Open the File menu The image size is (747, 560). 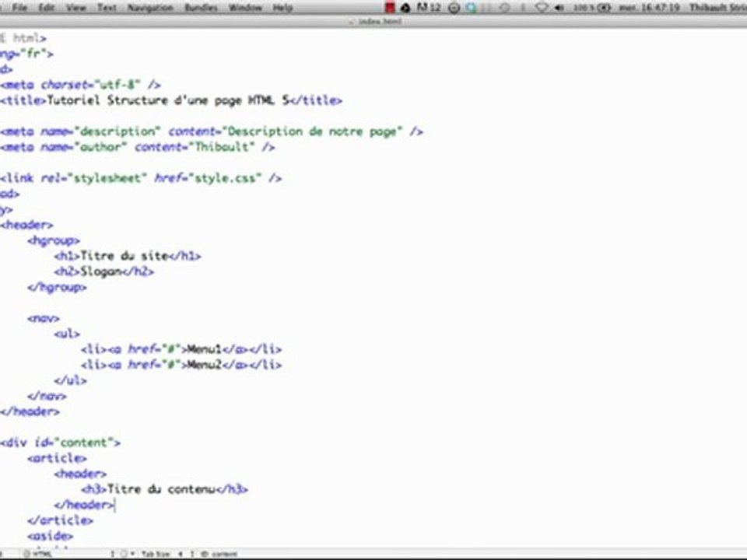(19, 8)
